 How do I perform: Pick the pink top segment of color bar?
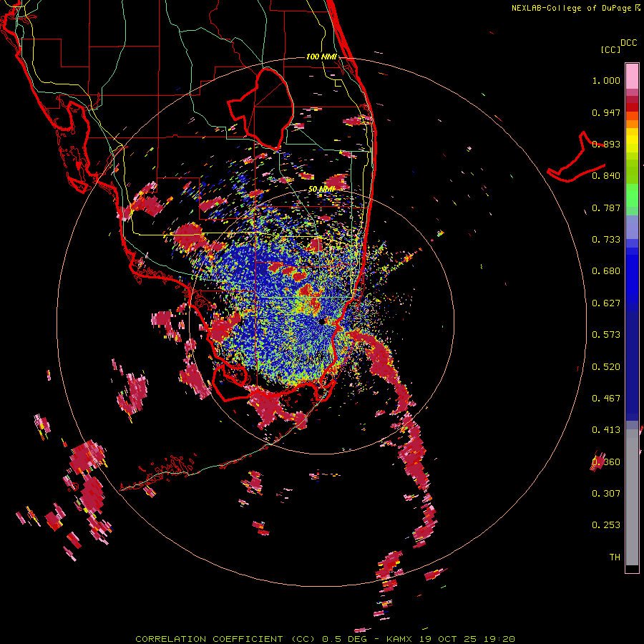[x=632, y=77]
